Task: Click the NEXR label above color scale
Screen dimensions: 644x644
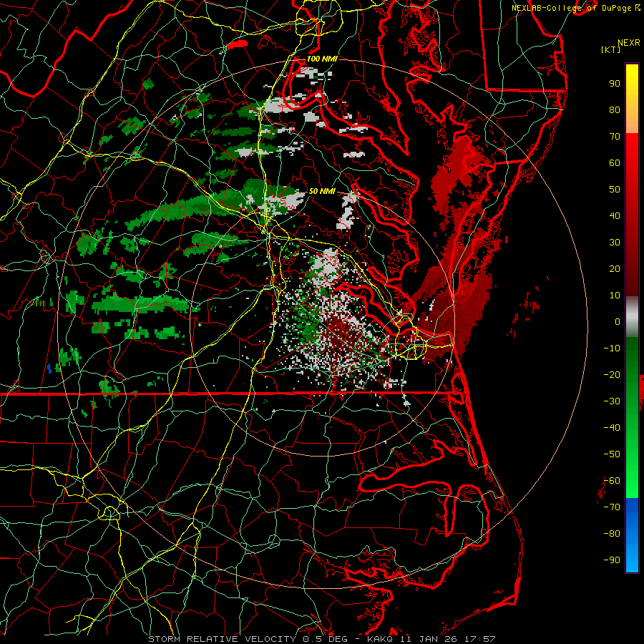Action: [x=629, y=43]
